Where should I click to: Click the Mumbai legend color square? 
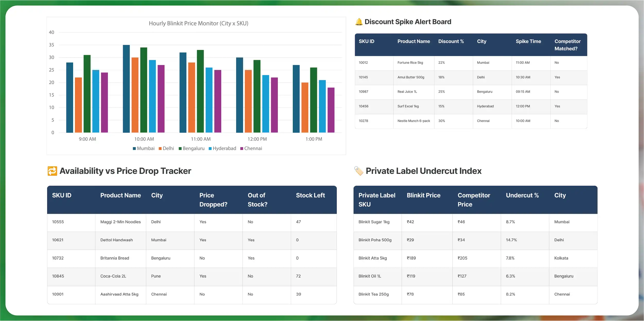134,149
